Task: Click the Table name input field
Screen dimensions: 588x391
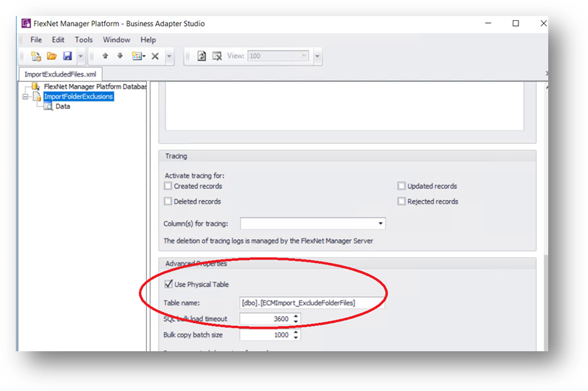Action: 312,303
